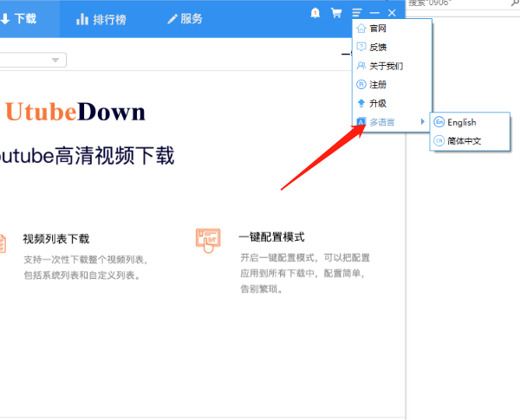The image size is (520, 420).
Task: Click the submenu arrow next to 多语言
Action: (x=423, y=121)
